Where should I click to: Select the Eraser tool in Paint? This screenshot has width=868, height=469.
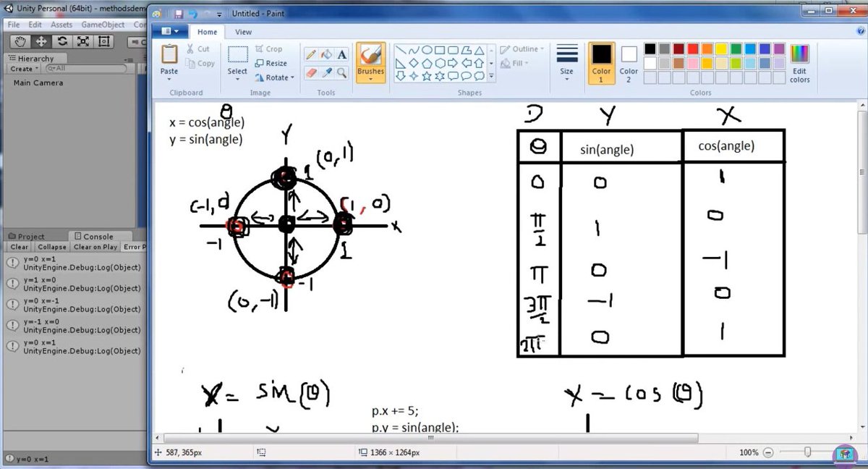pyautogui.click(x=311, y=73)
